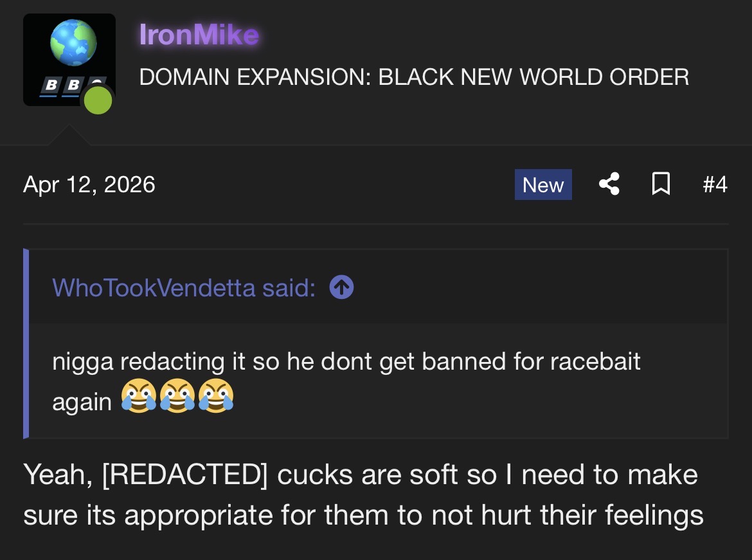Click the blue "New" badge
752x560 pixels.
(x=543, y=185)
